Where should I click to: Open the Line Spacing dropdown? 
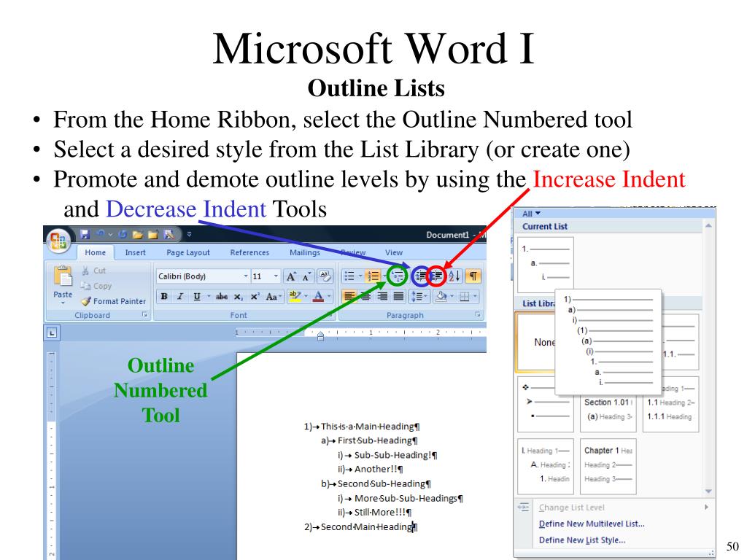click(x=419, y=297)
